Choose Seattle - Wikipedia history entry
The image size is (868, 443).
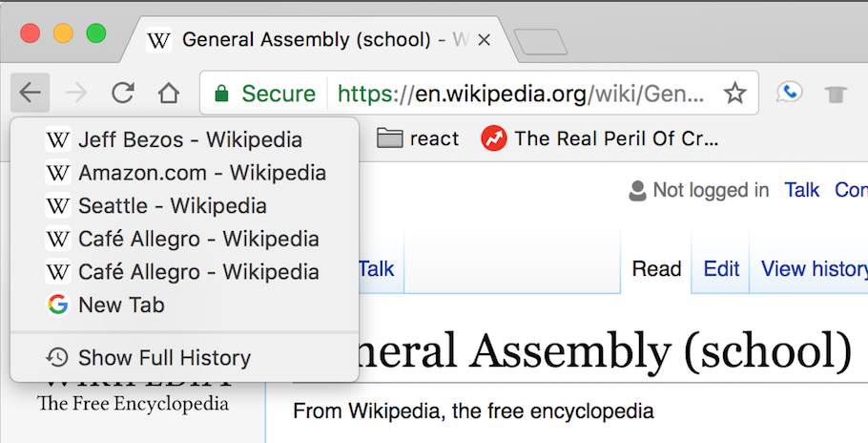tap(172, 205)
